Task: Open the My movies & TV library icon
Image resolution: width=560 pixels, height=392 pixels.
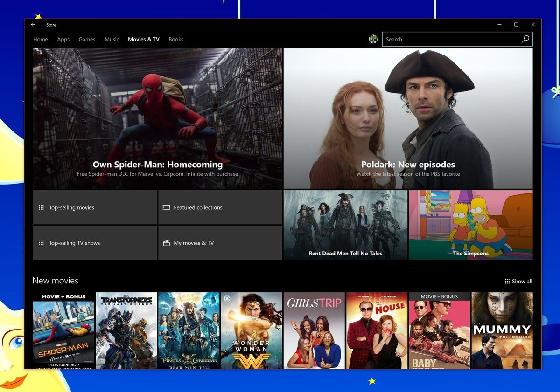Action: tap(166, 242)
